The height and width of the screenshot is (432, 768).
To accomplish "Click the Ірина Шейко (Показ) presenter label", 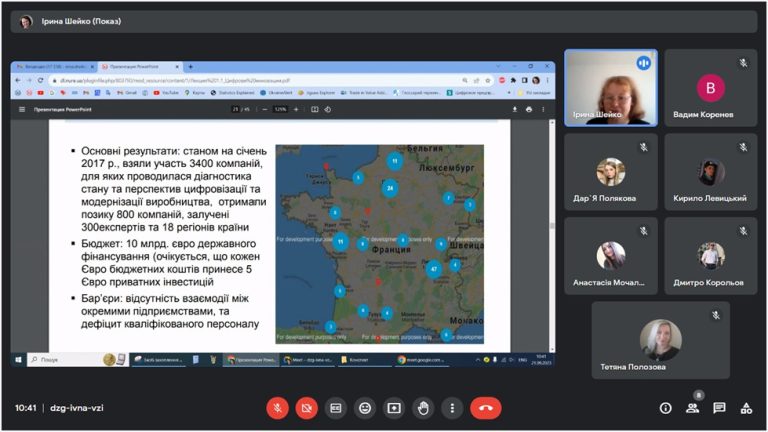I will [x=81, y=21].
